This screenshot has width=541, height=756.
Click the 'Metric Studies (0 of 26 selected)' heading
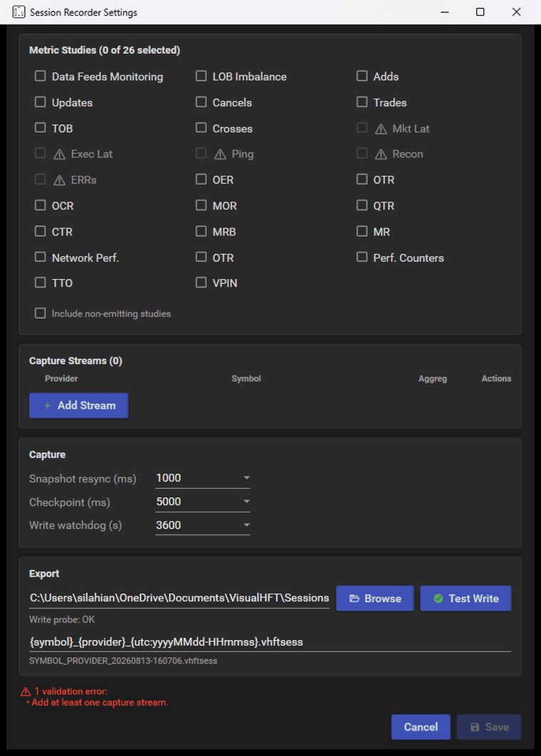(x=105, y=50)
